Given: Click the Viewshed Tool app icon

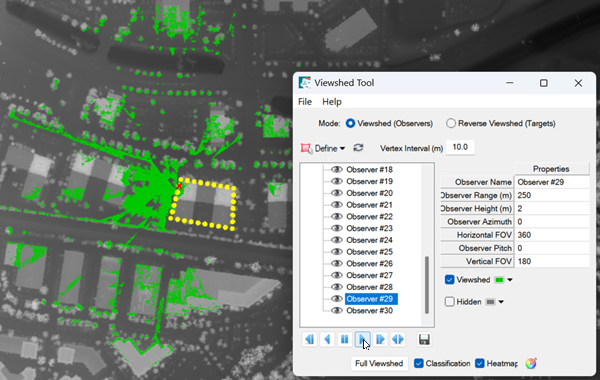Looking at the screenshot, I should [x=305, y=83].
